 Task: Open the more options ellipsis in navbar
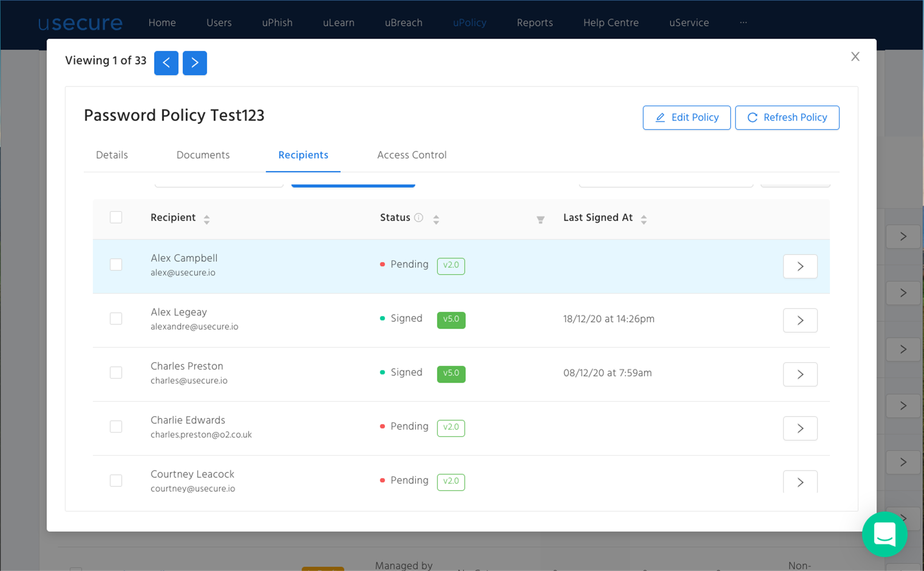(743, 23)
